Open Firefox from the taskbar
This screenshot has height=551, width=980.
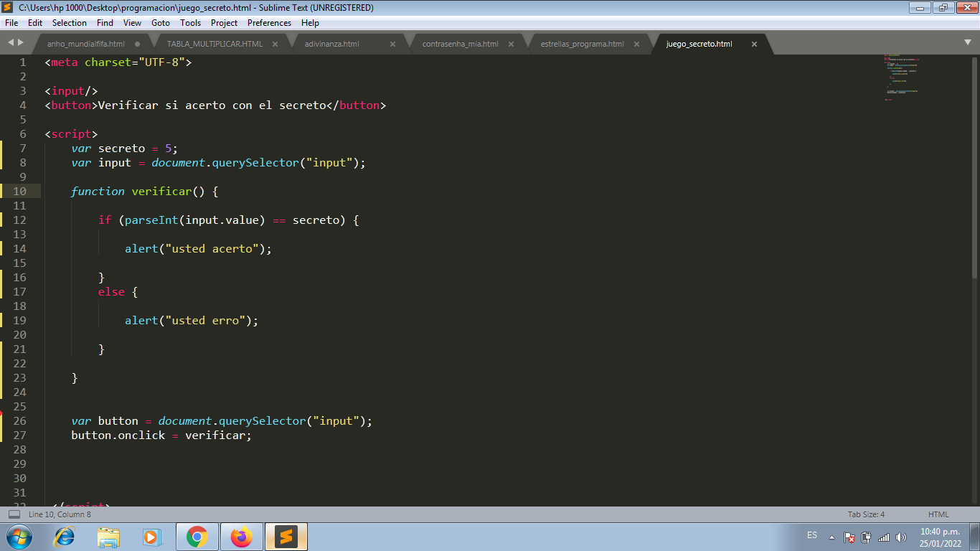point(241,537)
